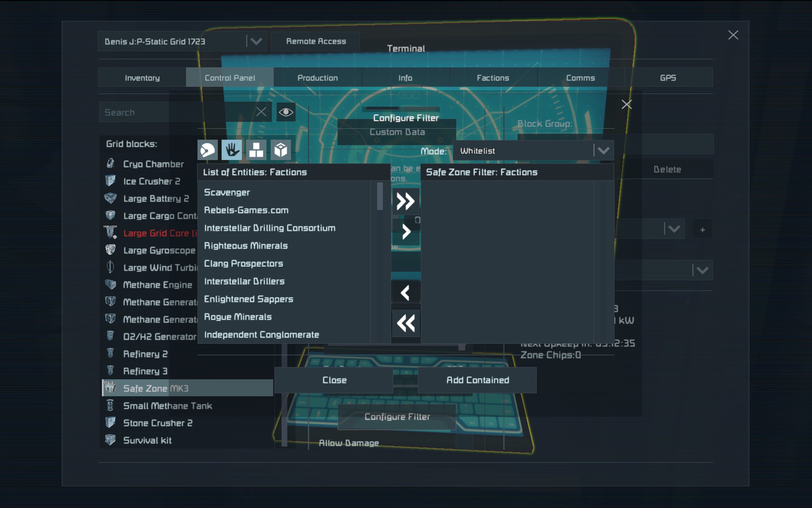Switch to the Production tab
Screen dimensions: 812x508
(x=318, y=78)
